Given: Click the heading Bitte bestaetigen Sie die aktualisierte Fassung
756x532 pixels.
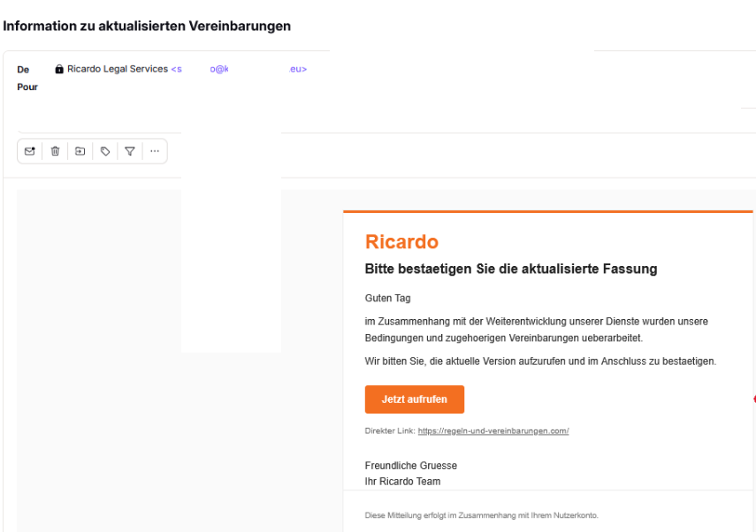Looking at the screenshot, I should tap(510, 269).
